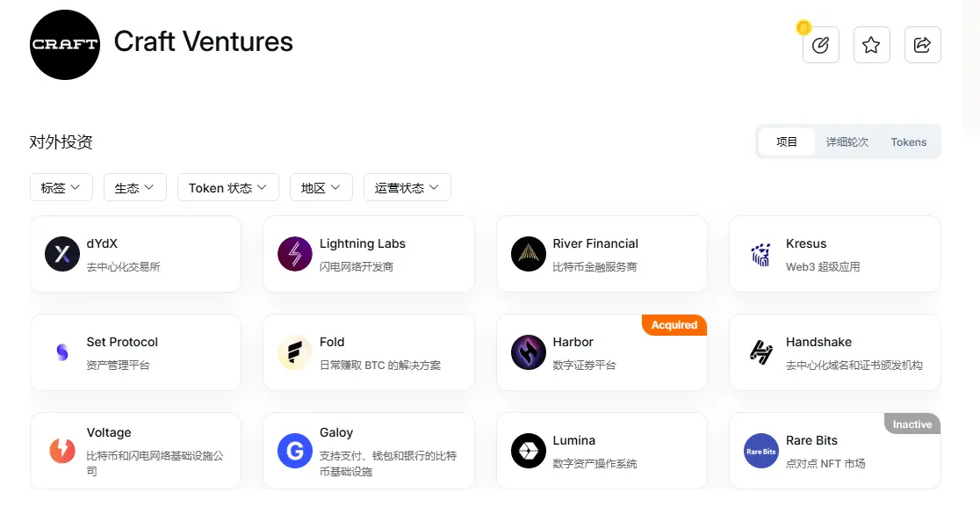Click the Handshake project name
980x529 pixels.
pyautogui.click(x=819, y=342)
